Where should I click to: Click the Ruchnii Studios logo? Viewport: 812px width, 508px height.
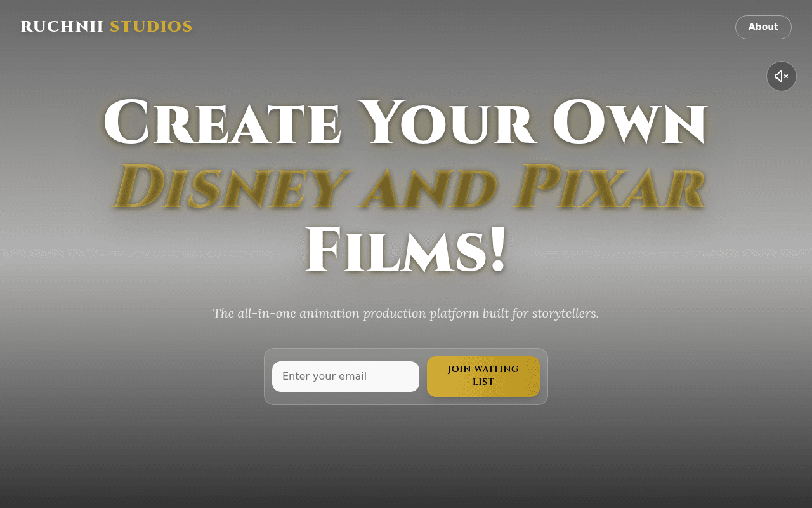(107, 27)
